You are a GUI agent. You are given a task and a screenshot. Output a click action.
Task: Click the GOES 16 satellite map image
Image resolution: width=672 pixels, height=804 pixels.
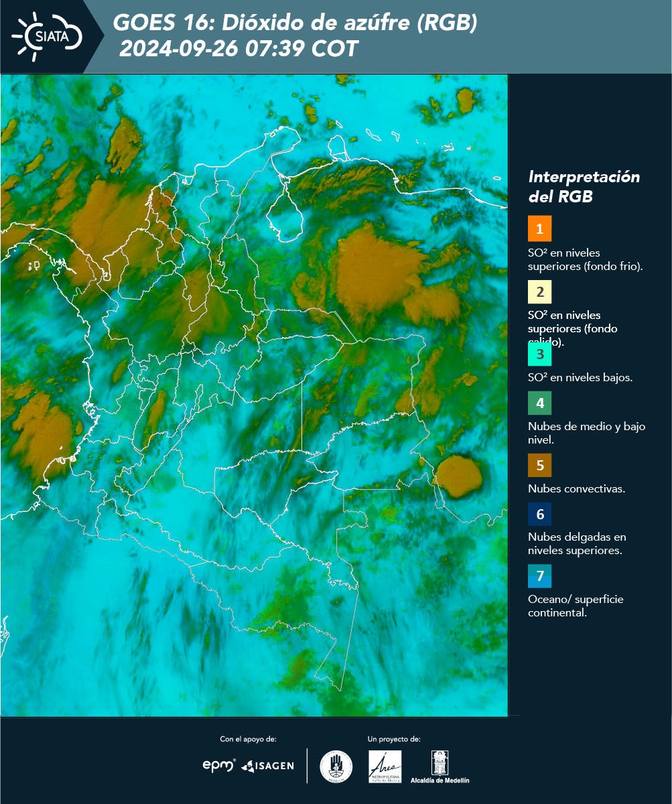click(x=255, y=395)
